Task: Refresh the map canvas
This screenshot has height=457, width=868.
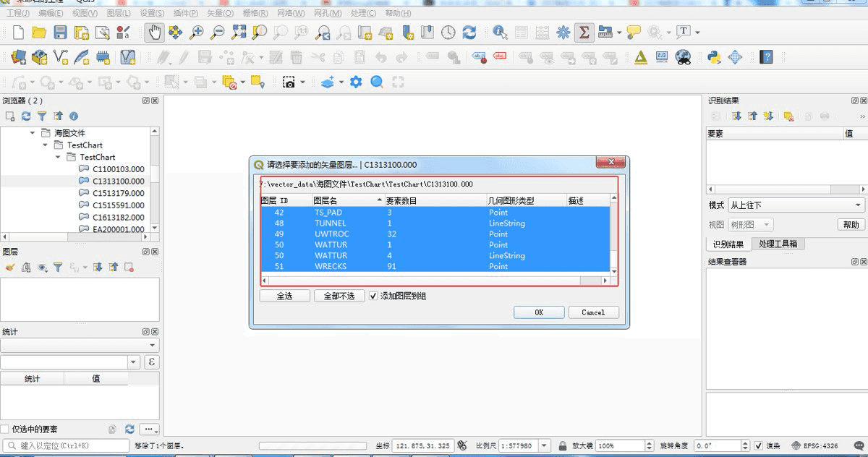Action: (469, 33)
